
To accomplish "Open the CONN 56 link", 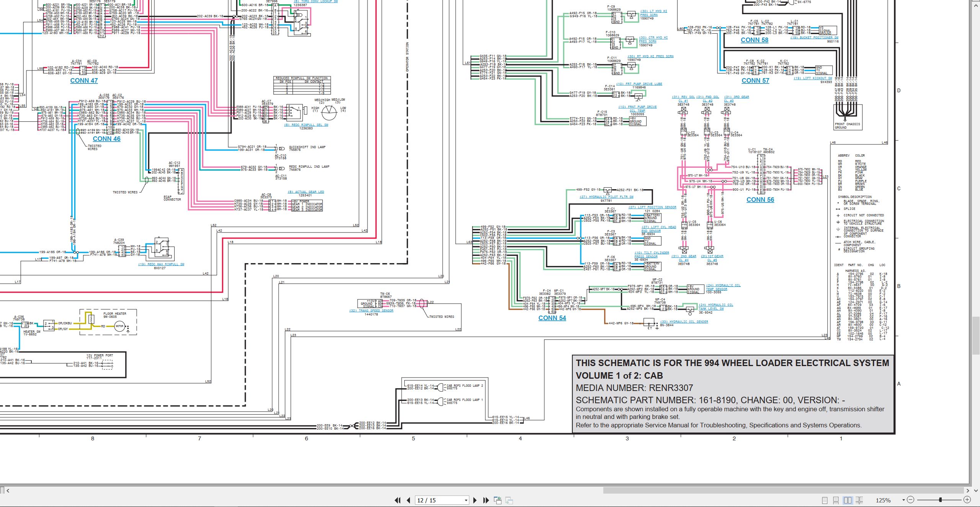I will [x=760, y=200].
